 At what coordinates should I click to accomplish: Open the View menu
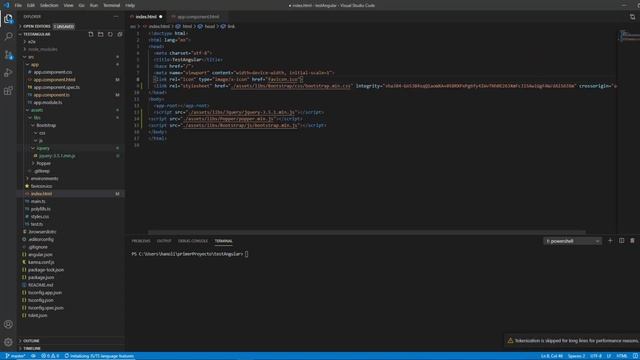(x=69, y=5)
